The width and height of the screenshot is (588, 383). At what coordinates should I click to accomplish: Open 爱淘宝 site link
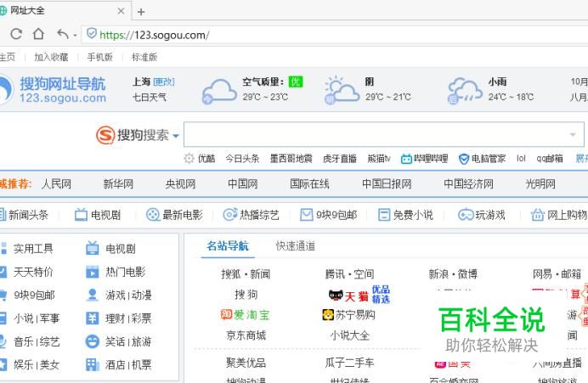[x=246, y=315]
